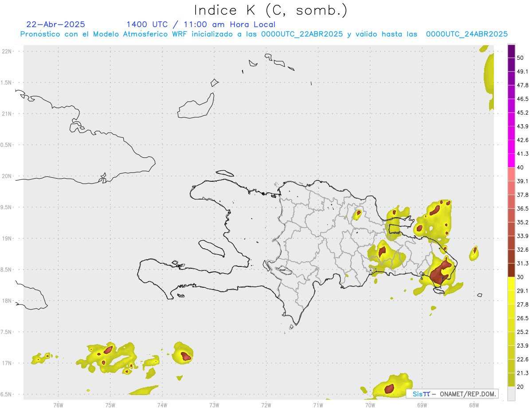Viewport: 532px width, 411px height.
Task: Select the color scale label '45.2'
Action: click(x=523, y=113)
